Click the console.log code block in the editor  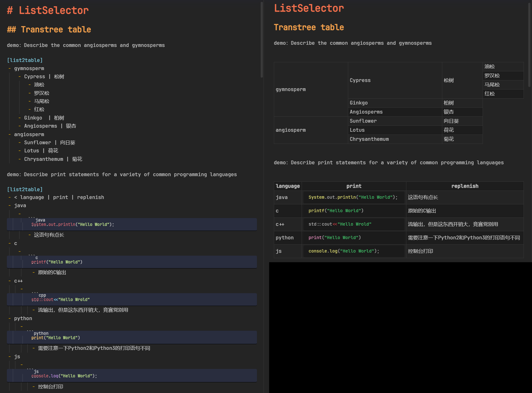click(x=64, y=376)
